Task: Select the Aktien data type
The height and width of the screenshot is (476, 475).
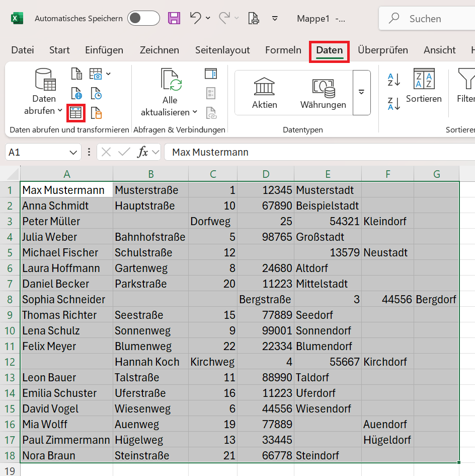Action: [x=265, y=93]
